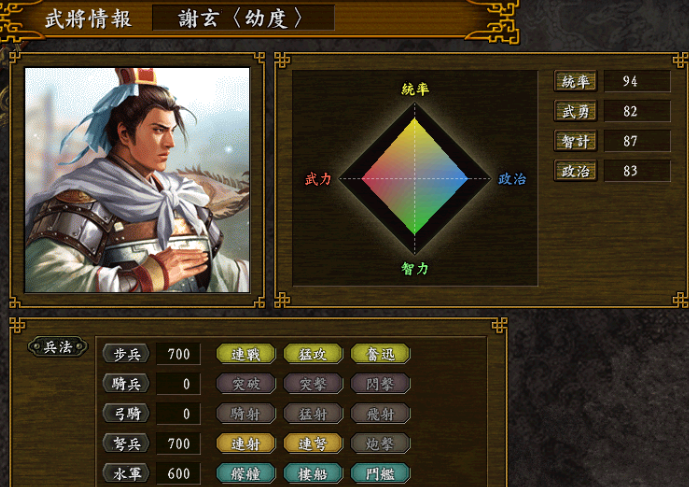The width and height of the screenshot is (689, 487).
Task: Click the 弩兵 proficiency value 700
Action: [x=178, y=443]
